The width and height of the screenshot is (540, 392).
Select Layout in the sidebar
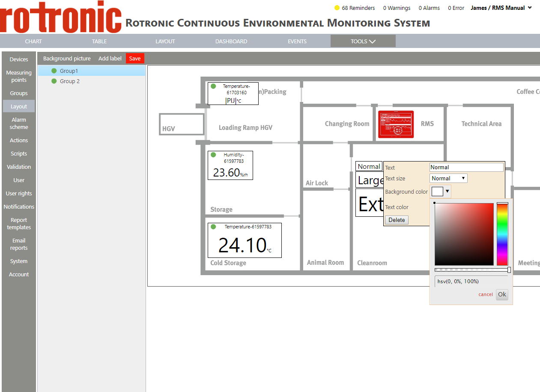19,106
